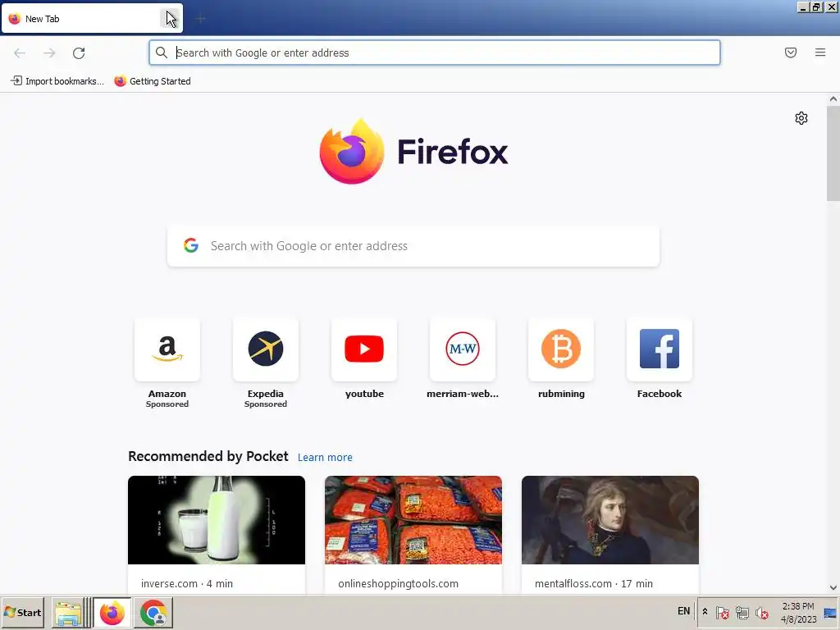This screenshot has width=840, height=630.
Task: Click the magnifier icon in address bar
Action: pyautogui.click(x=162, y=52)
